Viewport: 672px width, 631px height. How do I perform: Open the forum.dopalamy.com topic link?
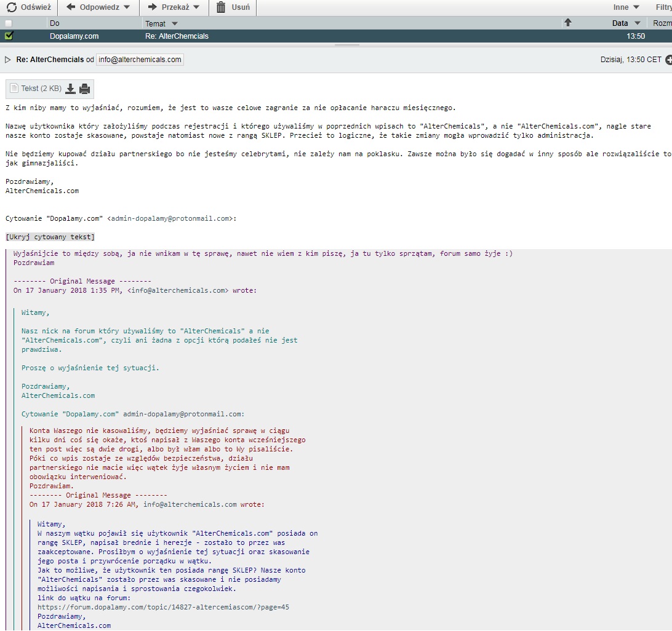[x=163, y=607]
